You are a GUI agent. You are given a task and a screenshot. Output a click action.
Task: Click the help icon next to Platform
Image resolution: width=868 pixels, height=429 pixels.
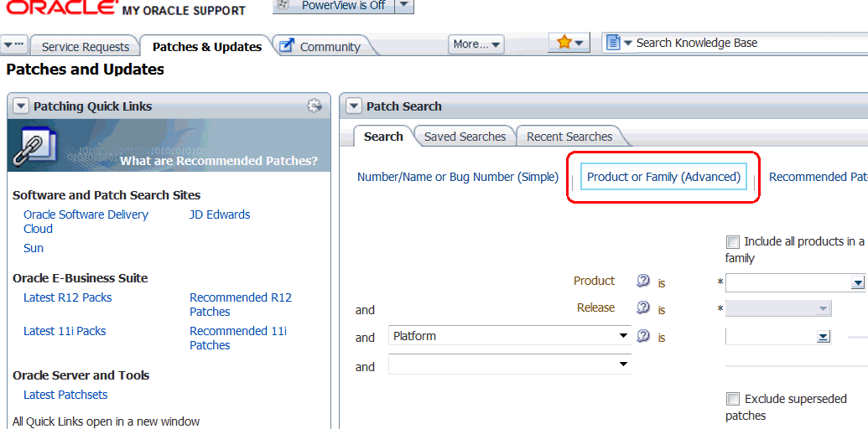[642, 335]
